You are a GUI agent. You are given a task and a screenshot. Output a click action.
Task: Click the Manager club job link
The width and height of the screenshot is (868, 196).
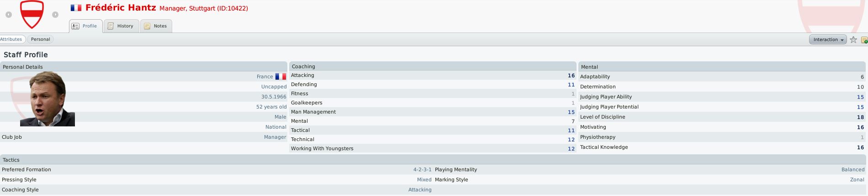[x=275, y=137]
